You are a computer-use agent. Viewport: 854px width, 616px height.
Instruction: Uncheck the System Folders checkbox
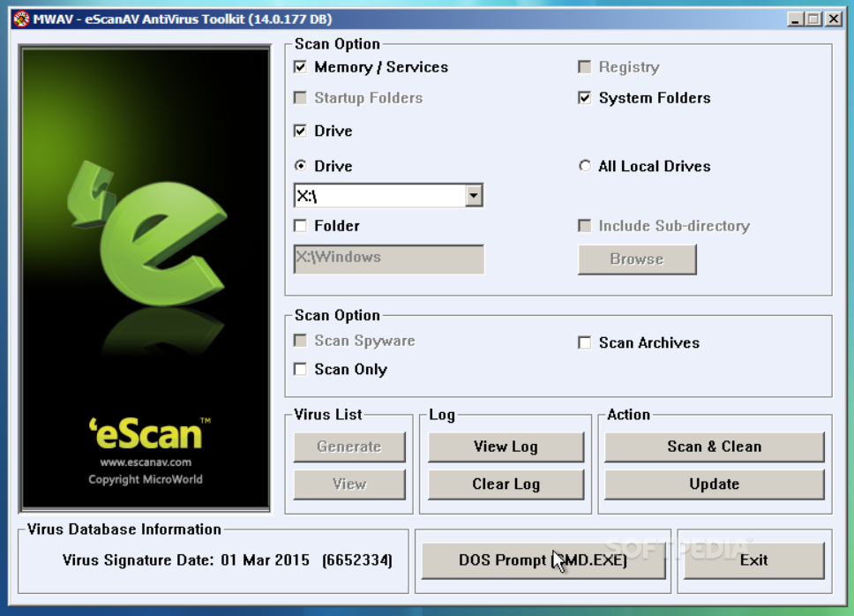[584, 98]
